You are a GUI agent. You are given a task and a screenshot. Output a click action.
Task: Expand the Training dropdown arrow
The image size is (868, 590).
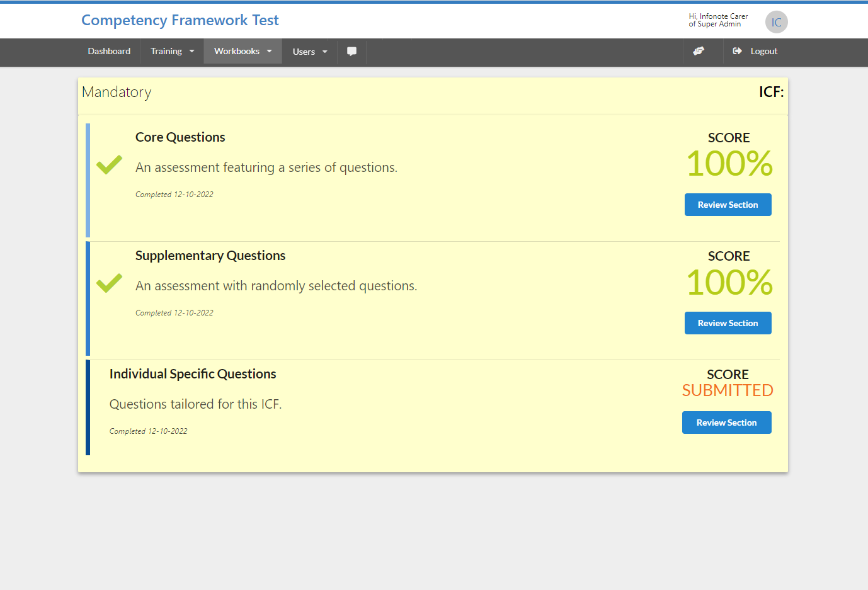click(x=192, y=52)
